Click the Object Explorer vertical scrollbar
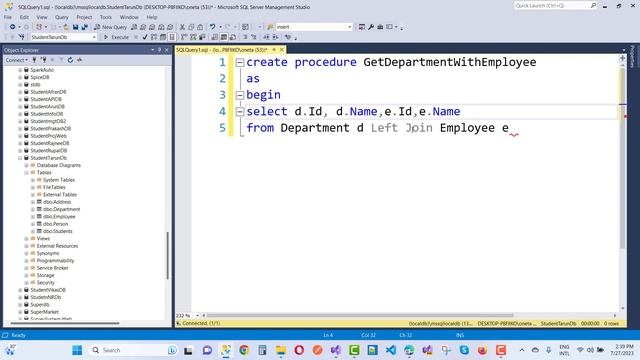This screenshot has width=640, height=360. 167,255
